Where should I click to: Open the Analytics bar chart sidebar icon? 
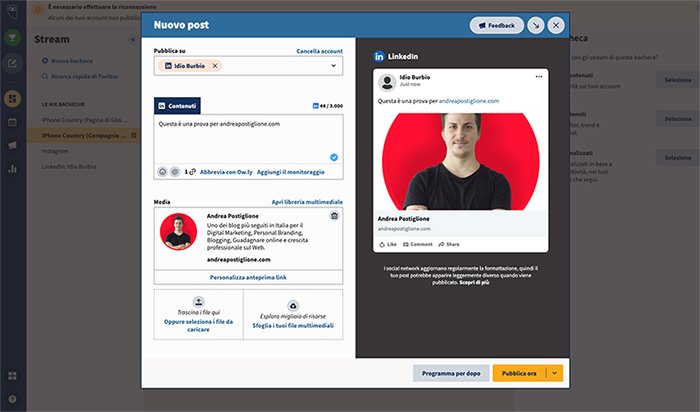(12, 169)
